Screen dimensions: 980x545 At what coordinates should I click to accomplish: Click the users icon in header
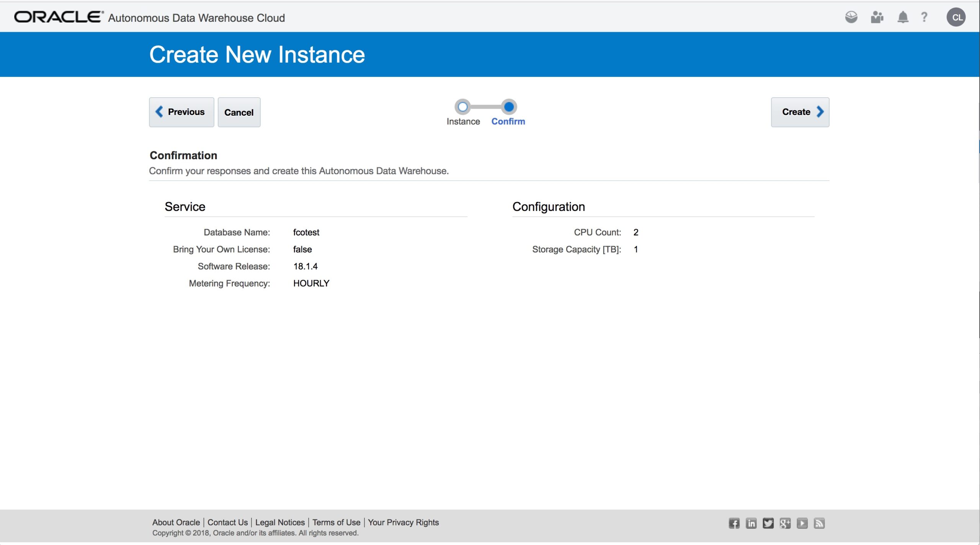pos(877,17)
